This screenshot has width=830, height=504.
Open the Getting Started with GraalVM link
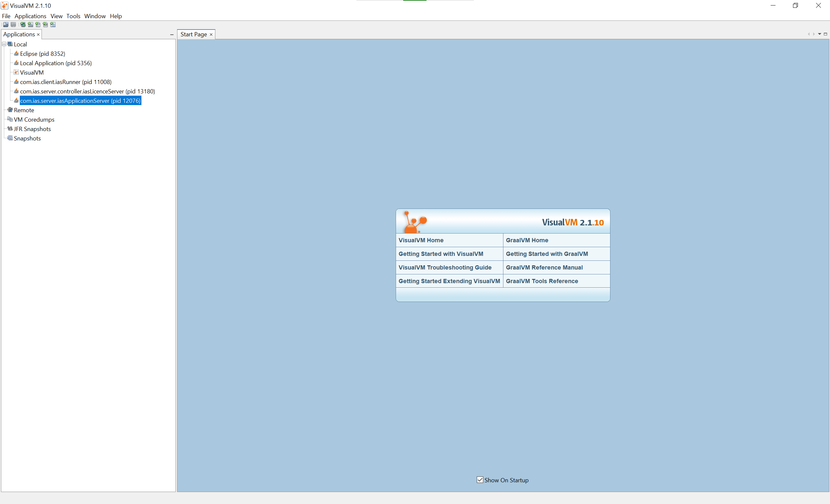pyautogui.click(x=547, y=254)
